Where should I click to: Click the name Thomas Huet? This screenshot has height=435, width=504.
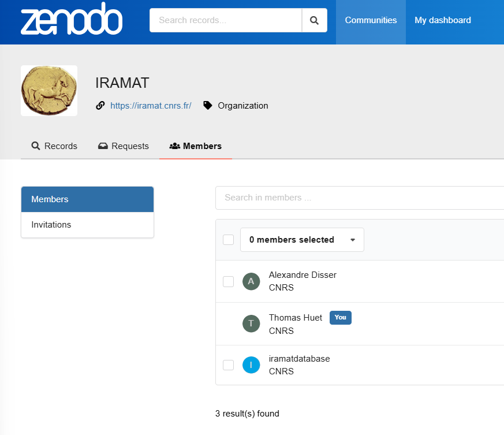tap(296, 318)
